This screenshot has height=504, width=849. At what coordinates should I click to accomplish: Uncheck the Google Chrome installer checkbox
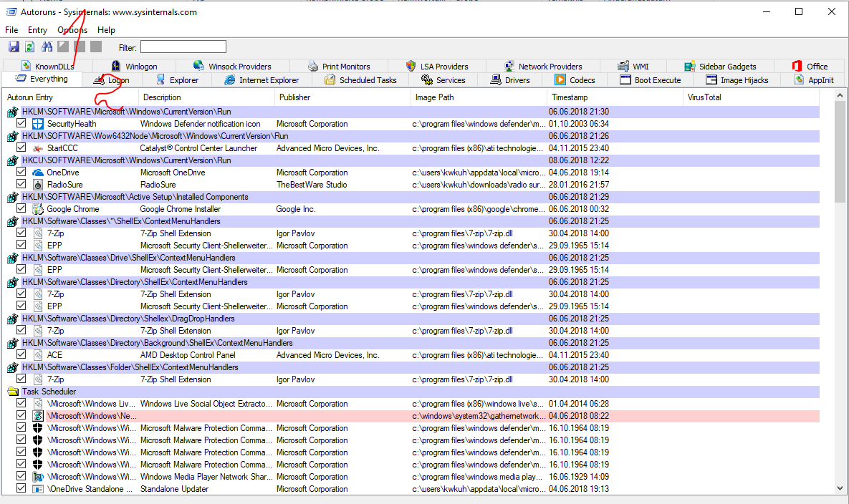(21, 208)
